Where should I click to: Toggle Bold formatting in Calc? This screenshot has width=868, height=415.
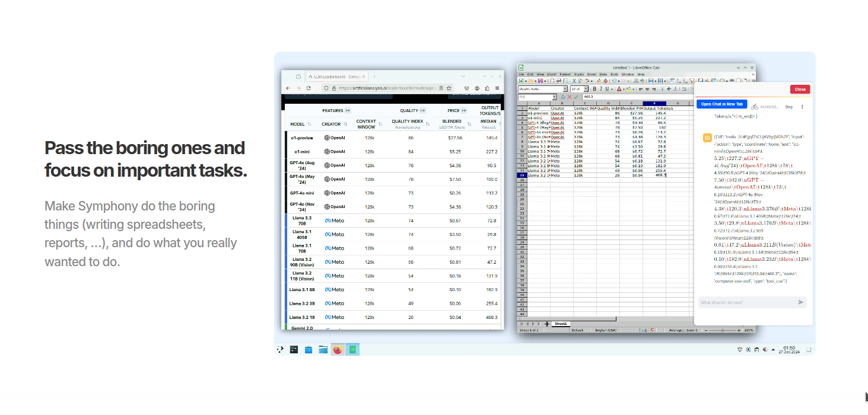tap(594, 89)
